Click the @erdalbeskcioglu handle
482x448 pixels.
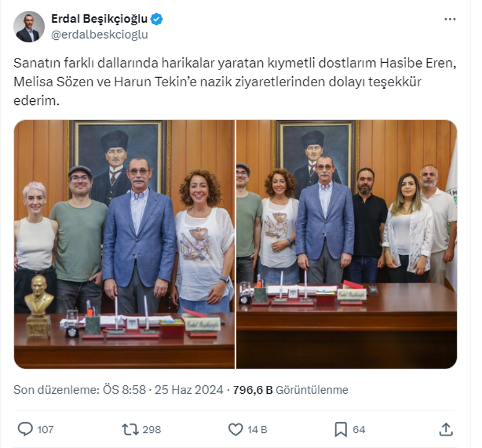(x=99, y=34)
